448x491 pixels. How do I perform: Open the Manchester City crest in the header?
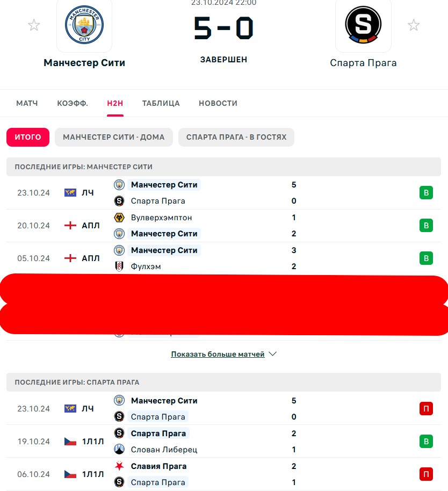[84, 25]
